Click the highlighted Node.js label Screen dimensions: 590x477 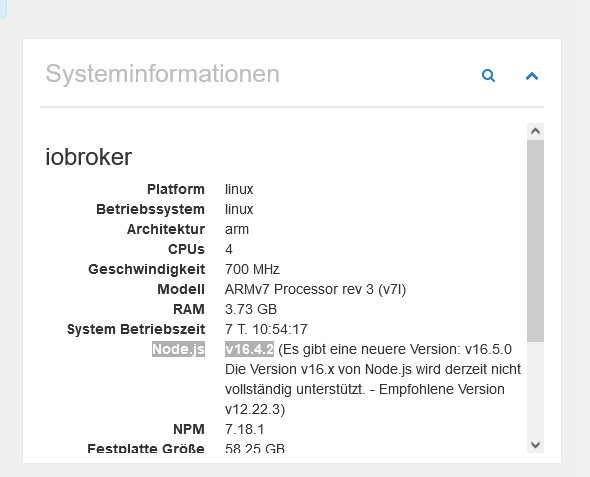coord(178,349)
